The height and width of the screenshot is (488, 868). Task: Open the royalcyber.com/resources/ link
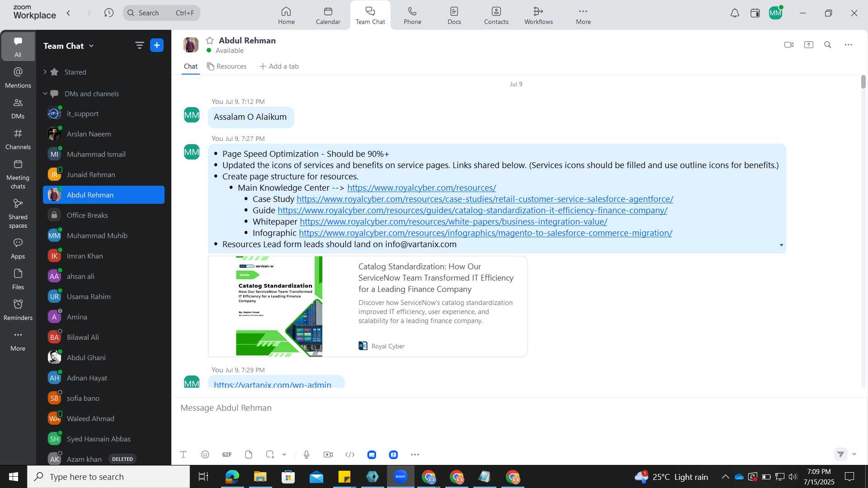pyautogui.click(x=421, y=188)
